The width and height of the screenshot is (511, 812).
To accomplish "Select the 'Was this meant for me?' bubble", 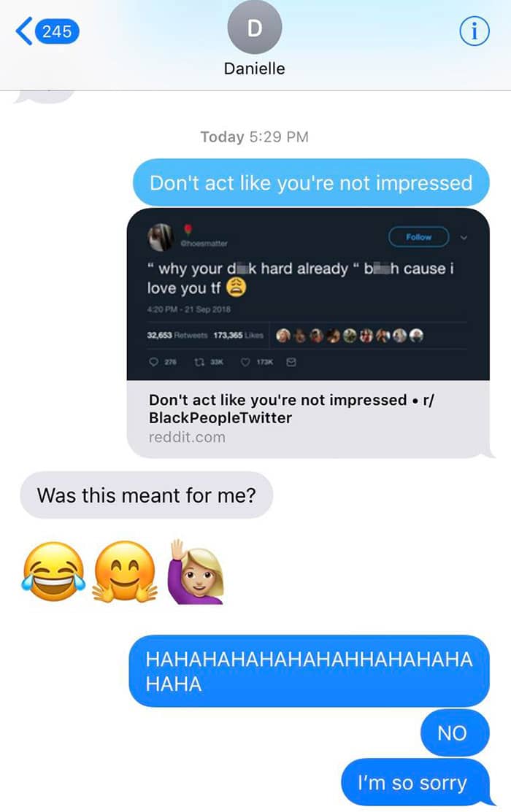I will 146,495.
